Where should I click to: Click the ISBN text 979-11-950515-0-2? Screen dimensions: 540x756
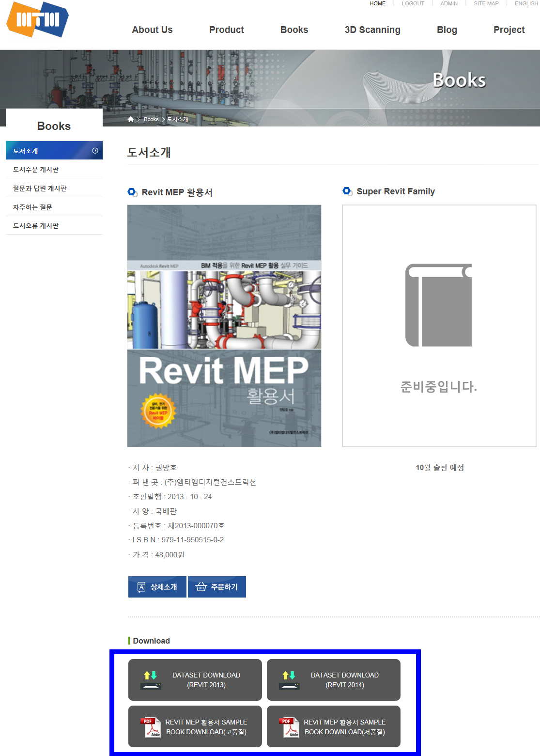tap(193, 540)
